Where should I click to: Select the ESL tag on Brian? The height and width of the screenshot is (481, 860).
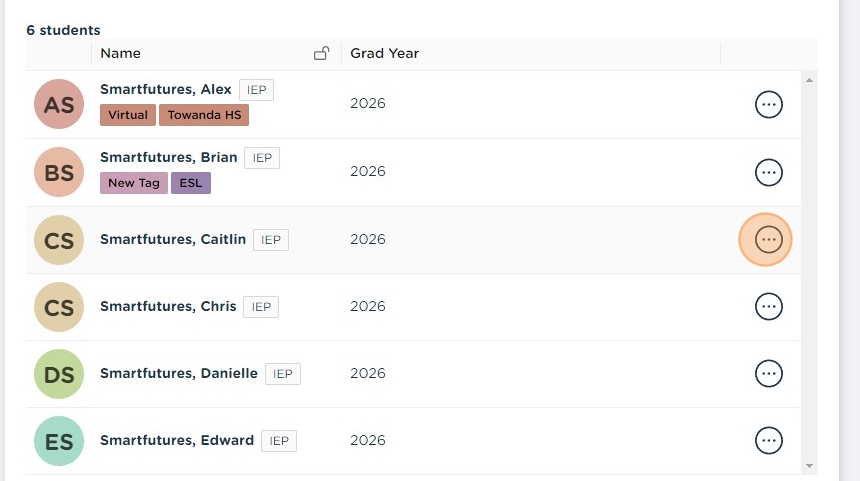(x=190, y=183)
